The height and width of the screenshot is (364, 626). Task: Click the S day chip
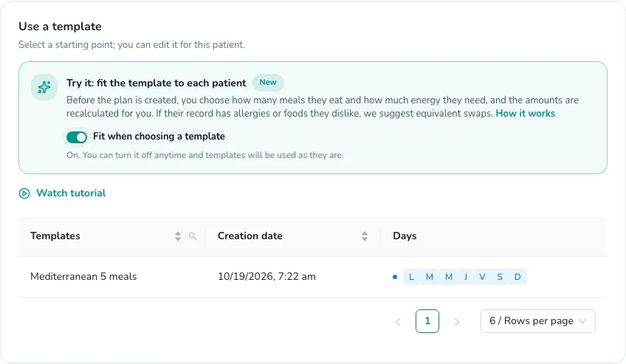500,277
